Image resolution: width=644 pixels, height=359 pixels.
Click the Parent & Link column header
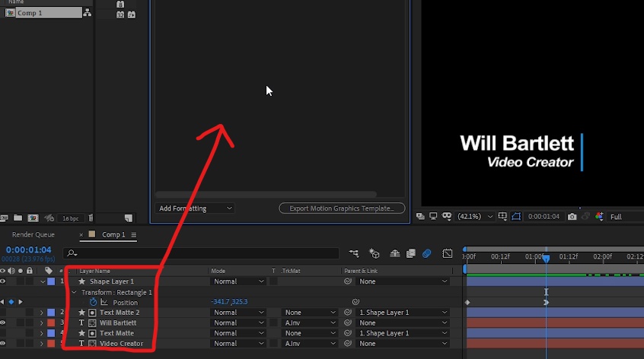pyautogui.click(x=361, y=271)
